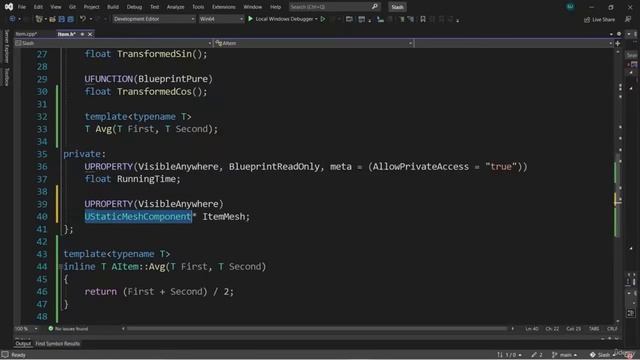Click the git push/pull 1/0 indicator
The height and width of the screenshot is (360, 640).
pyautogui.click(x=509, y=355)
